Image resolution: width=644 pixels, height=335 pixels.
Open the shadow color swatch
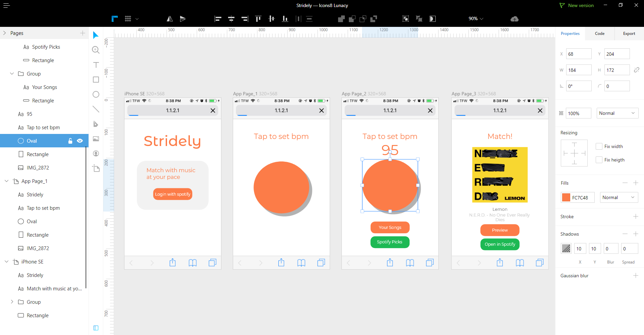566,248
